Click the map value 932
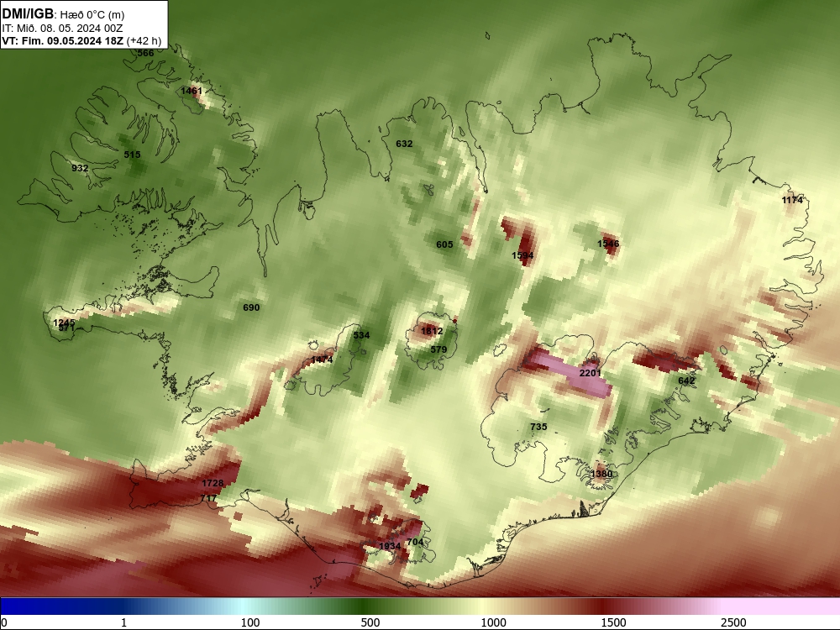 point(80,168)
